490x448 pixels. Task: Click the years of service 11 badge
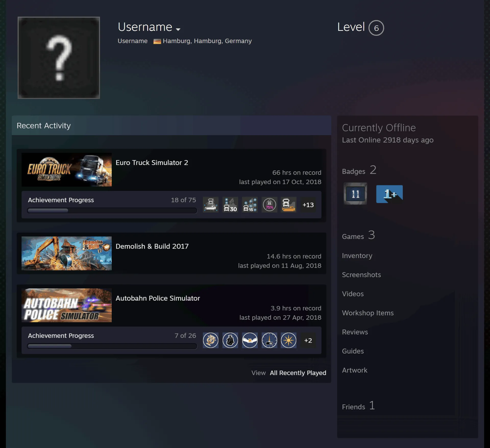[355, 194]
